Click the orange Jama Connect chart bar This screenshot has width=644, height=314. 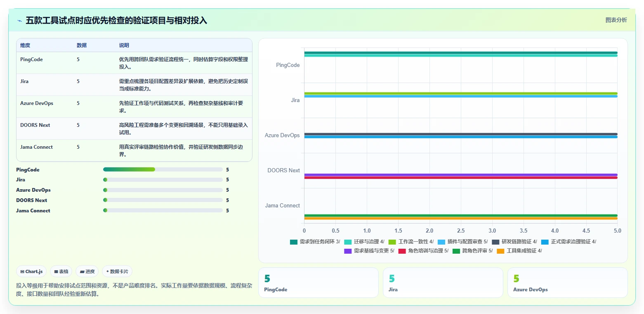point(461,218)
